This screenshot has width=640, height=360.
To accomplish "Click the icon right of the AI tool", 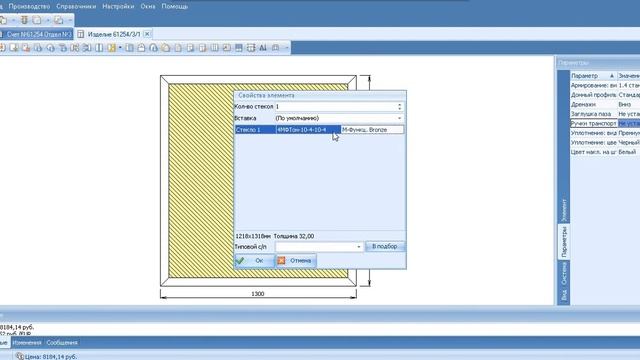I will [x=276, y=48].
